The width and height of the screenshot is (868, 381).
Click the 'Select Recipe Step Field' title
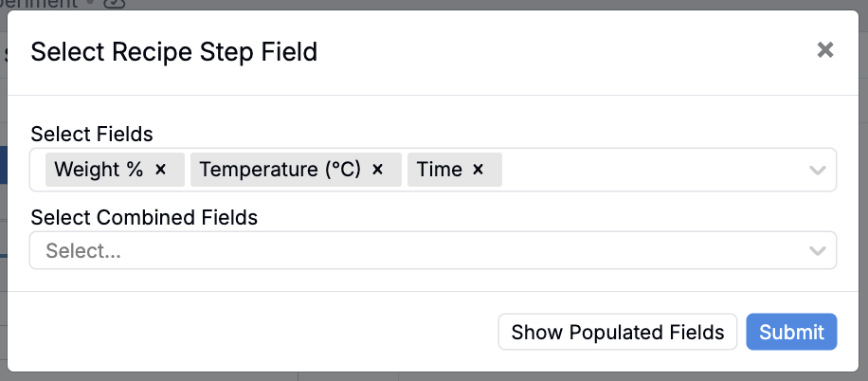[x=174, y=52]
